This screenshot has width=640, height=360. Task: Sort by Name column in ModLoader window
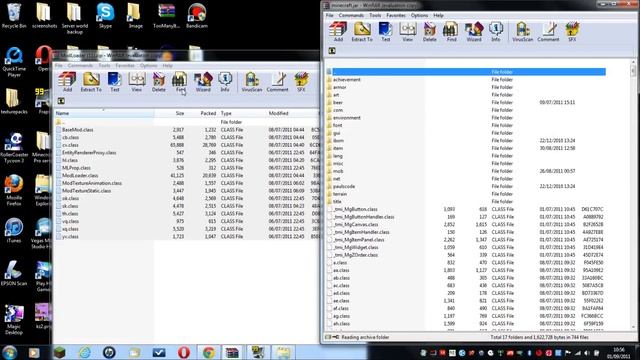tap(104, 113)
